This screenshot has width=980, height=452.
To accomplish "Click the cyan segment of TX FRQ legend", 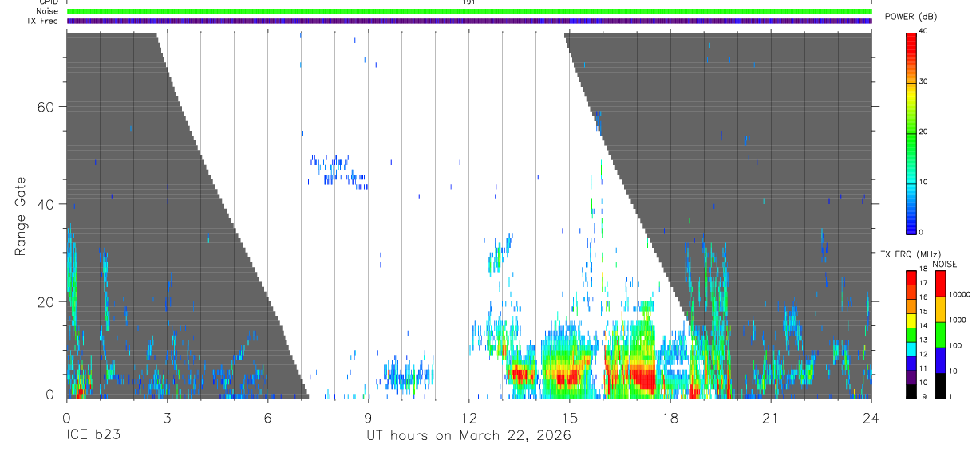I will tap(911, 349).
